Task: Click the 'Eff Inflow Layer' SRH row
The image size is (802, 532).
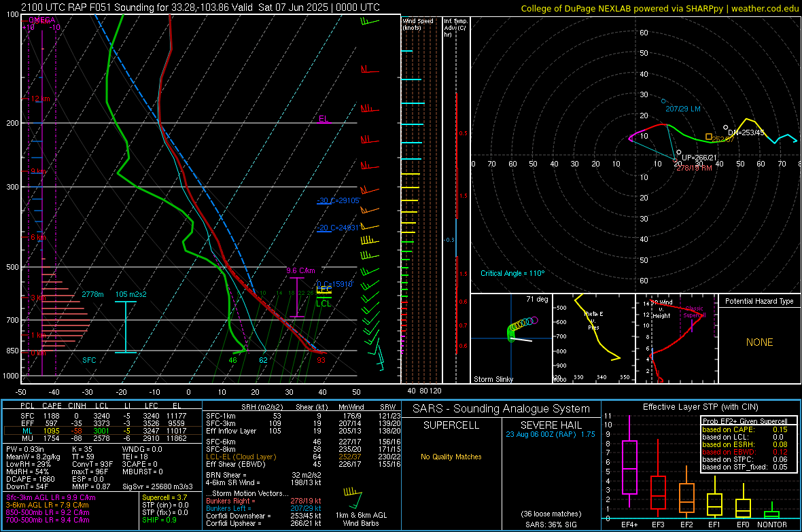Action: coord(302,431)
